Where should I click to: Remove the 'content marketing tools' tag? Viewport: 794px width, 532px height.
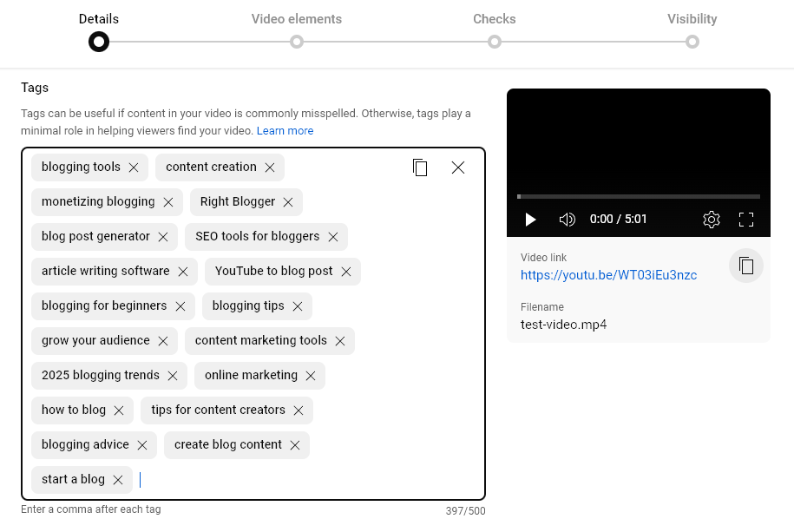coord(340,340)
